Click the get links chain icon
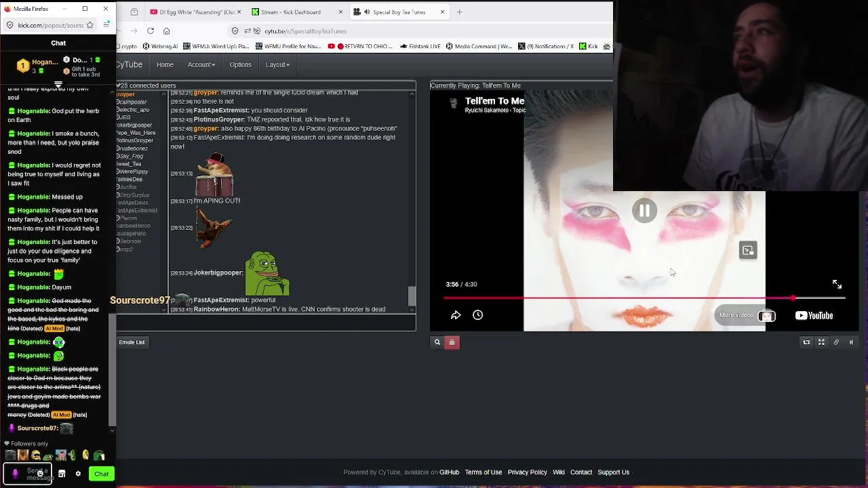The image size is (868, 488). coord(836,342)
